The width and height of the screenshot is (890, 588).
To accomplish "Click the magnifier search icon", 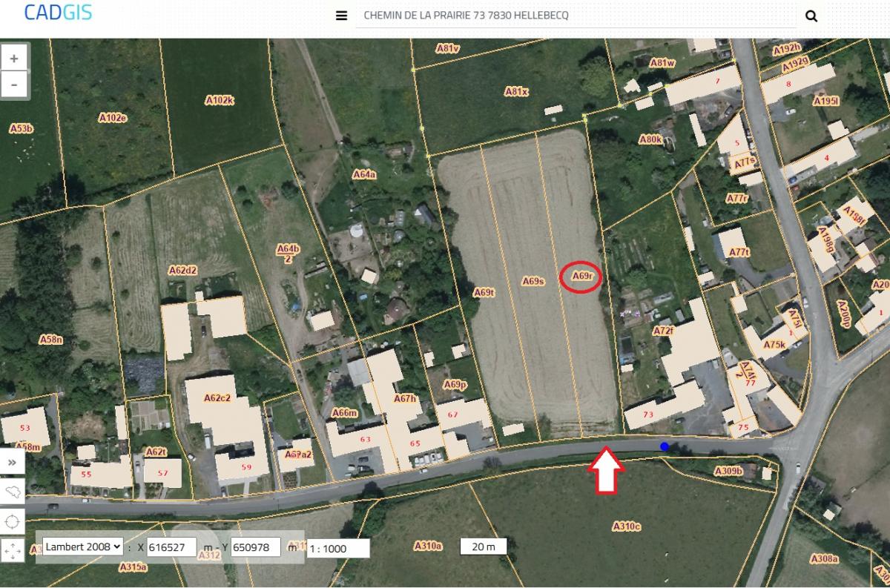I will click(x=811, y=16).
